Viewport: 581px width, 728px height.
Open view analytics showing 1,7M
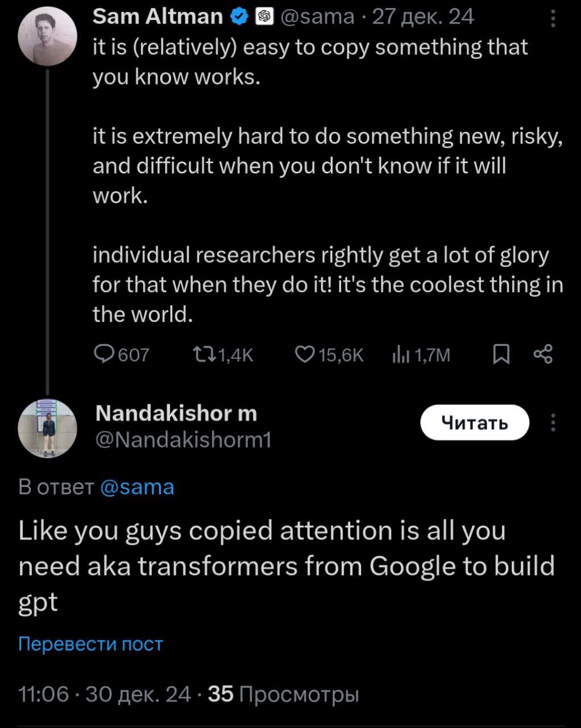400,355
